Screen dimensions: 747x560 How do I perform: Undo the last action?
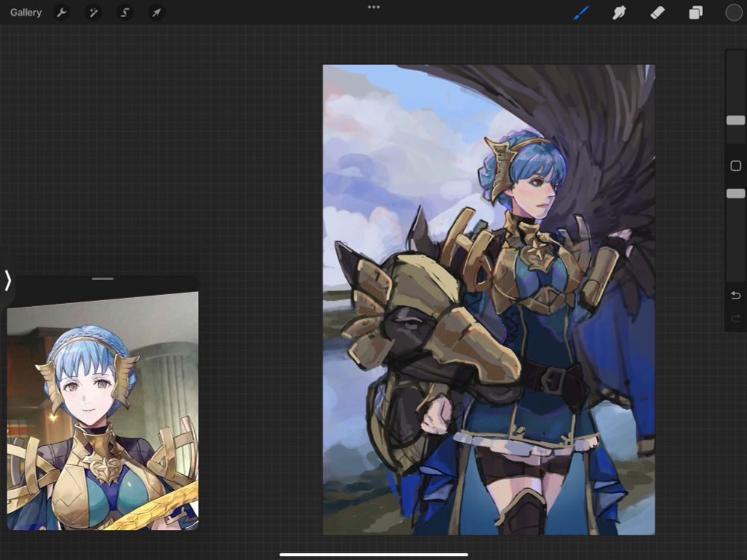[x=736, y=295]
